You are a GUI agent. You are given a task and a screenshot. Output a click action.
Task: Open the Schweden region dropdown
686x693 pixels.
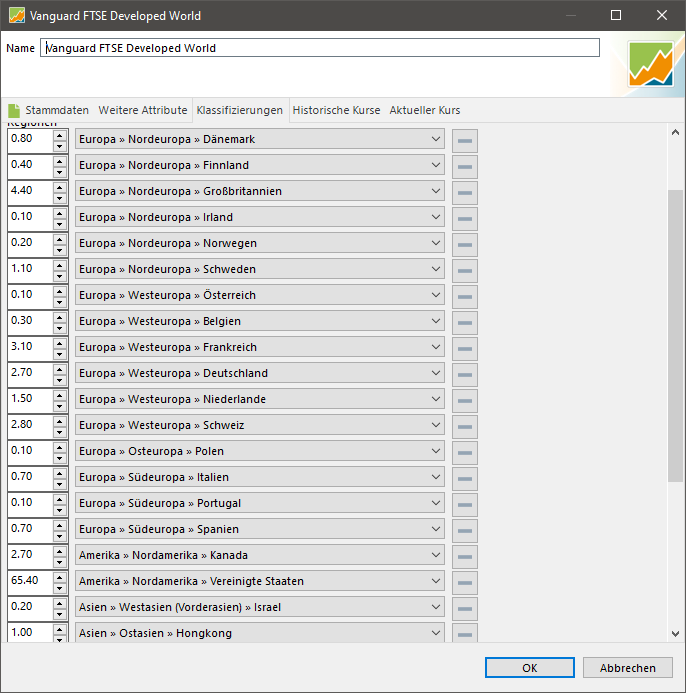[x=259, y=269]
